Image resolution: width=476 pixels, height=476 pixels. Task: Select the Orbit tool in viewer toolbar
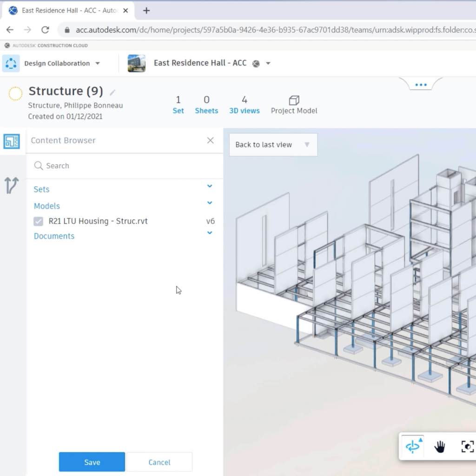tap(413, 447)
